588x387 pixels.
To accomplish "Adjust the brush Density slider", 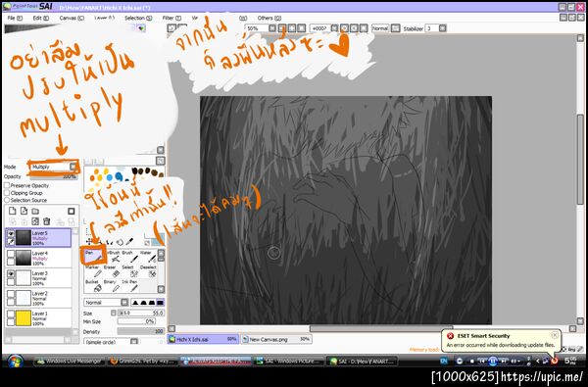I will (140, 331).
